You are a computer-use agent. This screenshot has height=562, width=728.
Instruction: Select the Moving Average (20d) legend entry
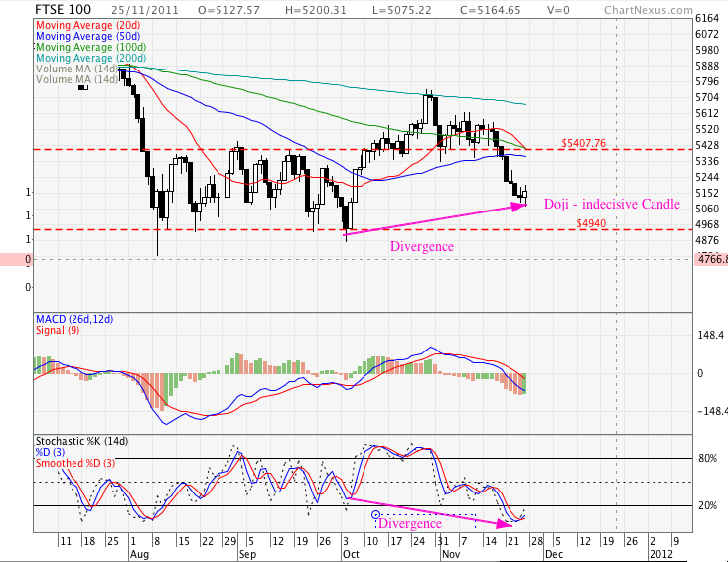[87, 25]
